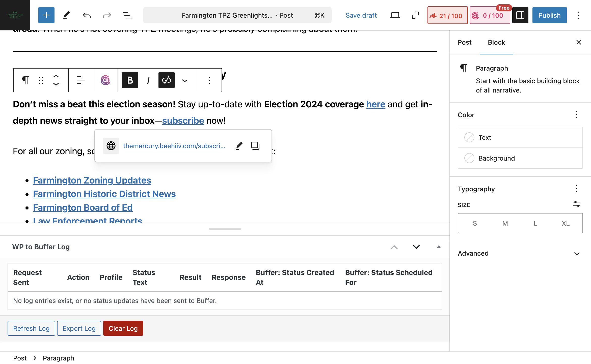This screenshot has width=591, height=364.
Task: Switch to the Post tab
Action: pyautogui.click(x=465, y=42)
